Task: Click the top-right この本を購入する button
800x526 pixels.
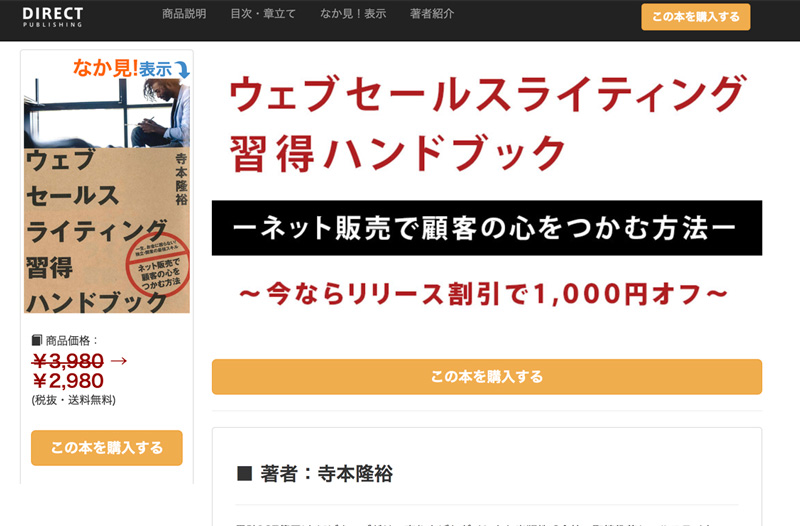Action: click(695, 17)
